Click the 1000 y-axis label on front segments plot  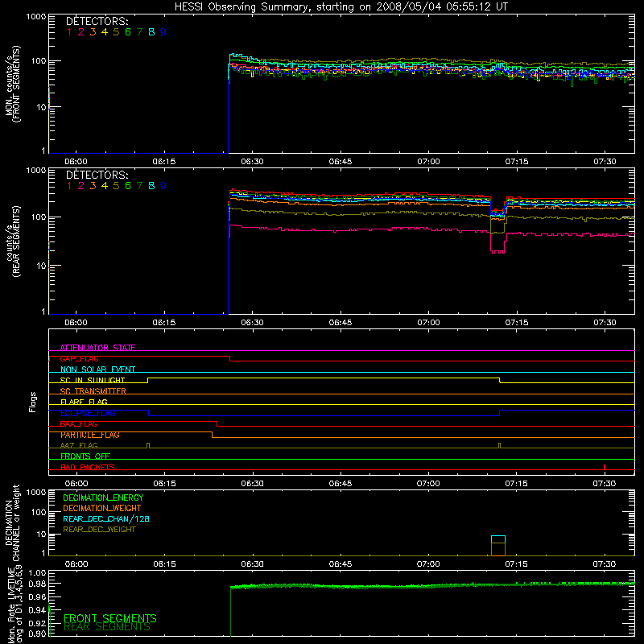point(36,17)
